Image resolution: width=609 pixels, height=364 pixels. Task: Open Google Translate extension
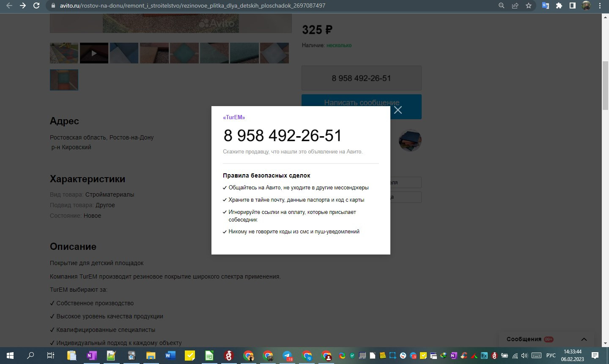click(546, 5)
